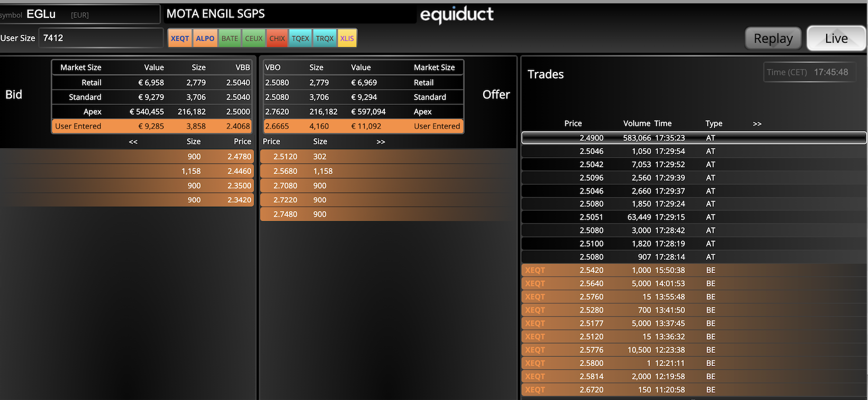Click the User Size field showing 7412
The width and height of the screenshot is (868, 400).
click(101, 38)
